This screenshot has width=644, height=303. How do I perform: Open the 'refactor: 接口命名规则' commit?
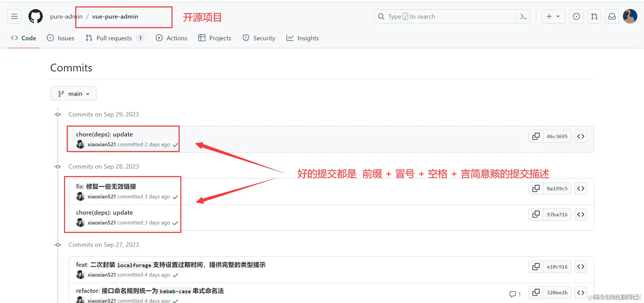click(150, 291)
